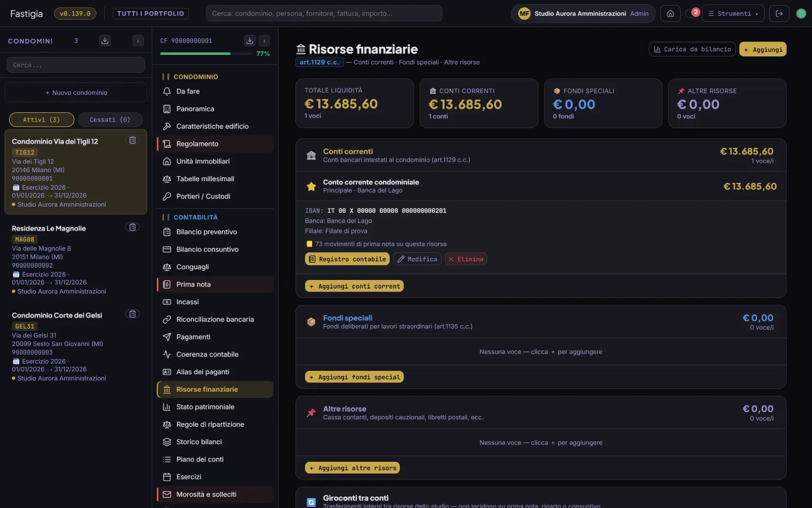Open the Registro contabile for the account
Screen dimensions: 812x508
click(x=347, y=259)
